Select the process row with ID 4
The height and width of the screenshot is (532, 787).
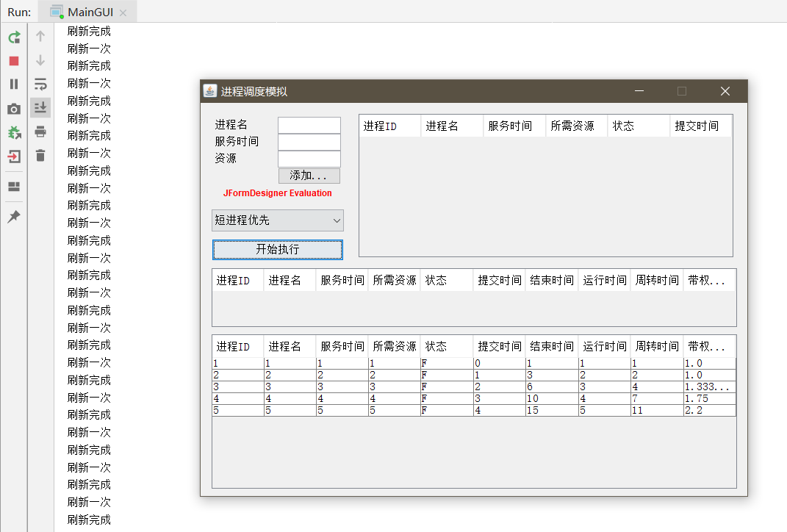point(474,398)
